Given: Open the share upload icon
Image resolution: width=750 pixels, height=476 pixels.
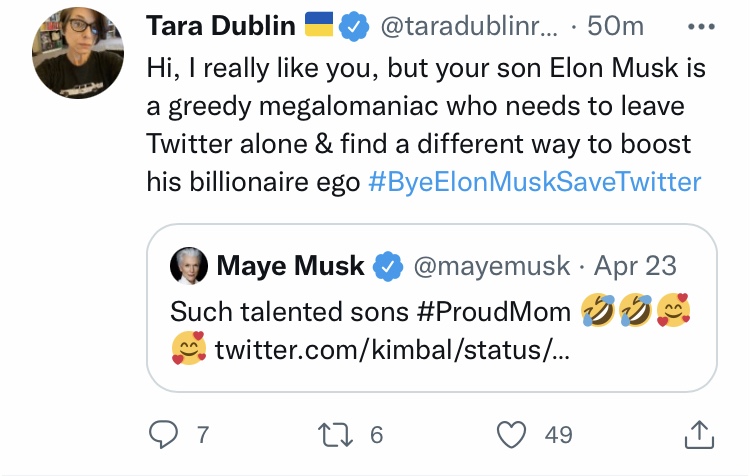Looking at the screenshot, I should tap(699, 434).
